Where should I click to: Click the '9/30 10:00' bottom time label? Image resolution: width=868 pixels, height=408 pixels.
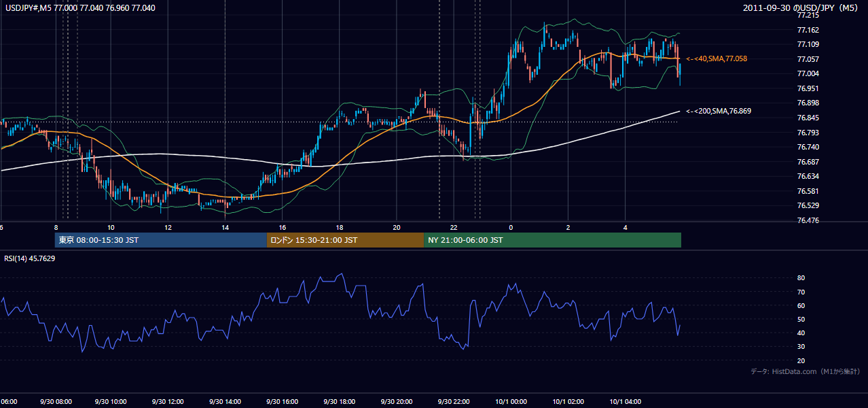111,402
